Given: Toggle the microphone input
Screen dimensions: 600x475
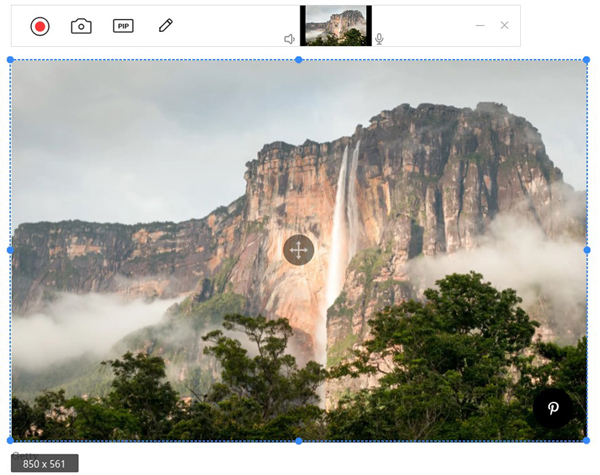Looking at the screenshot, I should point(379,39).
